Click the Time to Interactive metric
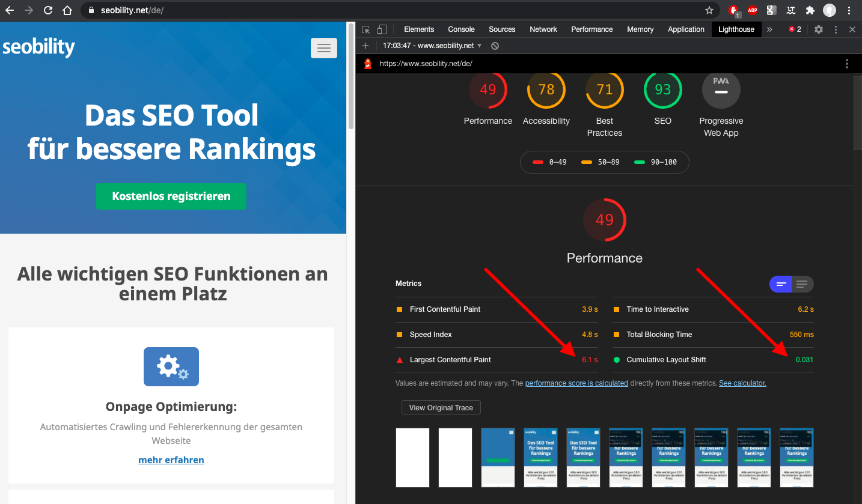Image resolution: width=862 pixels, height=504 pixels. tap(713, 309)
